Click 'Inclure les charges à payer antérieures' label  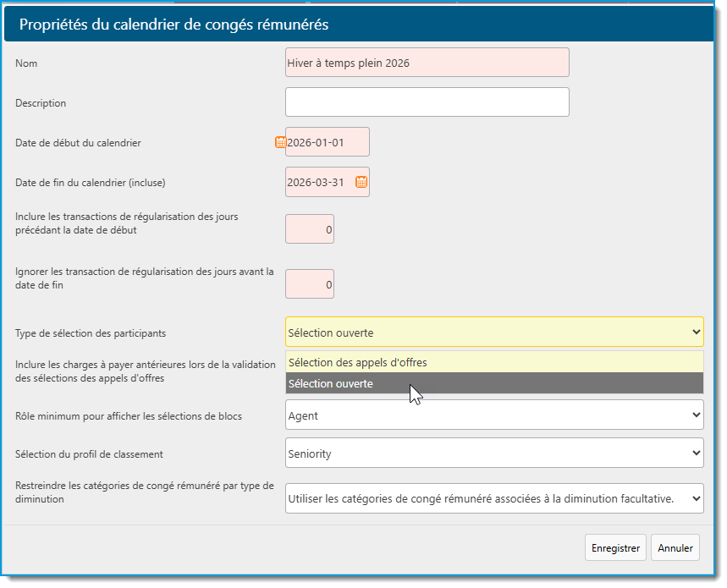point(145,371)
